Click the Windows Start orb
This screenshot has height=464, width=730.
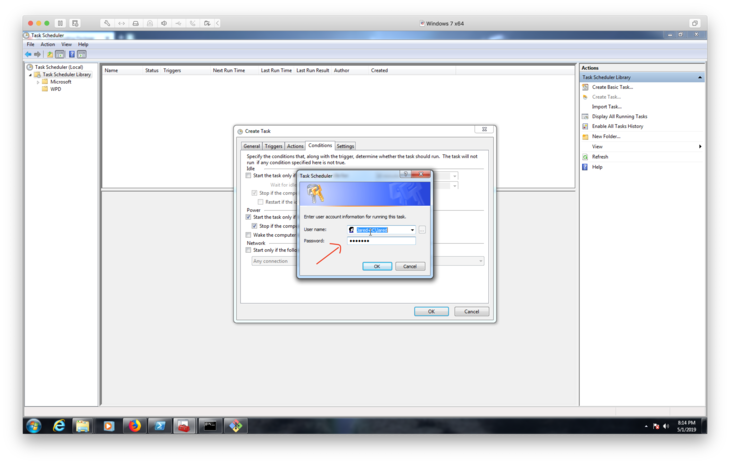33,426
